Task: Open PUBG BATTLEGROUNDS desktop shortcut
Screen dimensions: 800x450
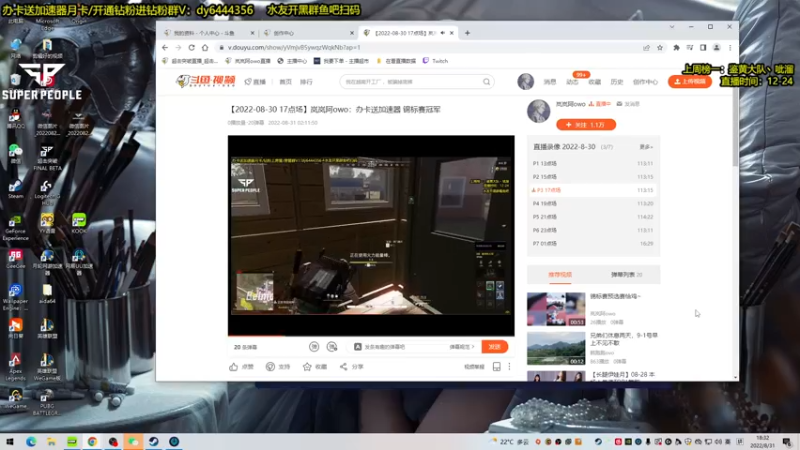Action: click(47, 402)
